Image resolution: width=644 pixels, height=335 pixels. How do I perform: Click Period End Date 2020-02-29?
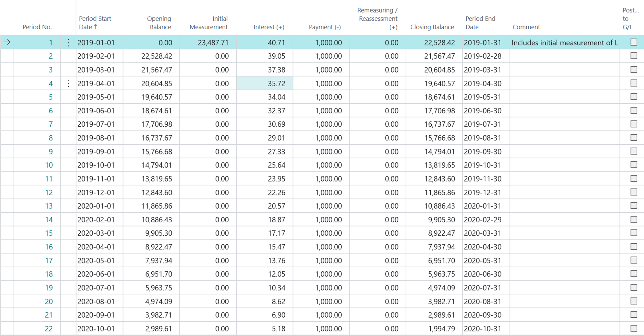[482, 220]
